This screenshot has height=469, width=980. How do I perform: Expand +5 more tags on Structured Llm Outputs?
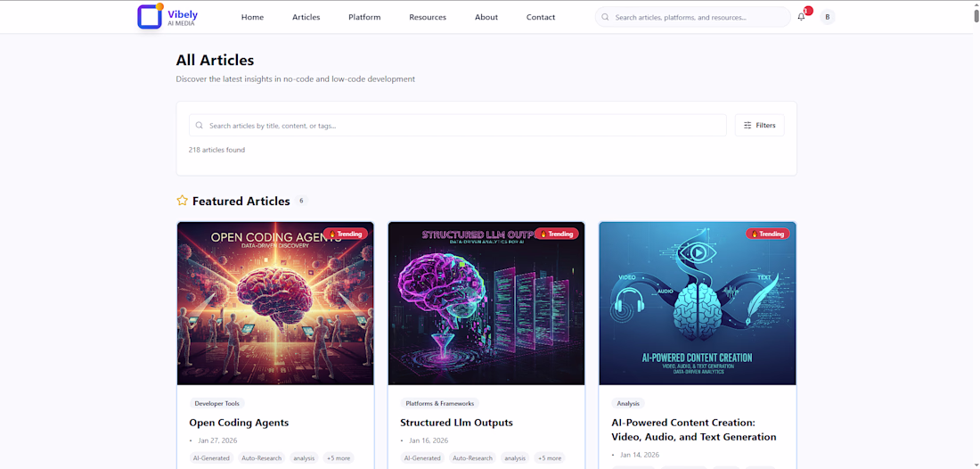pyautogui.click(x=549, y=457)
